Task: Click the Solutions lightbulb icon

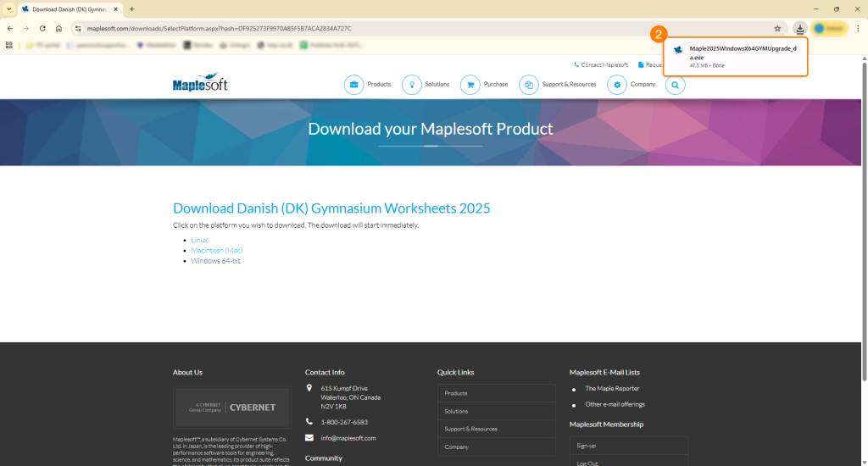Action: [411, 85]
